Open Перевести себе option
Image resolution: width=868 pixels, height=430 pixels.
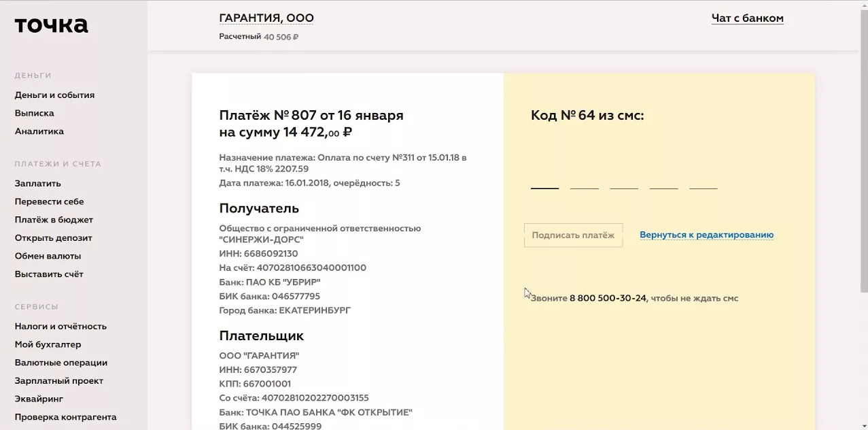click(x=50, y=202)
